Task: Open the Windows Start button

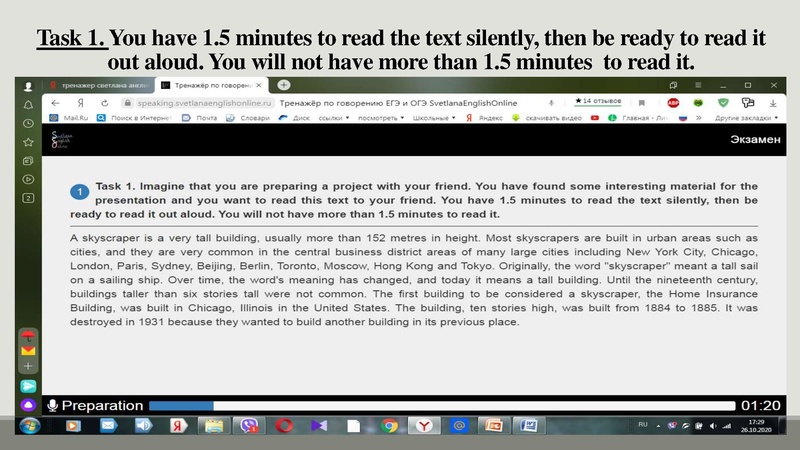Action: [x=28, y=426]
